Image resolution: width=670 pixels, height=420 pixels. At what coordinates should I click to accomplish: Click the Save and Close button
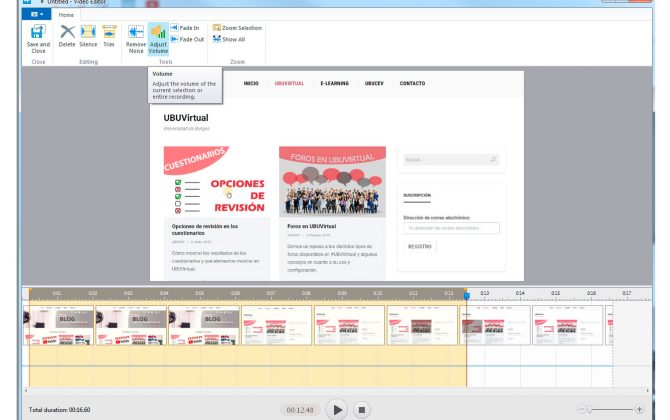pos(38,39)
